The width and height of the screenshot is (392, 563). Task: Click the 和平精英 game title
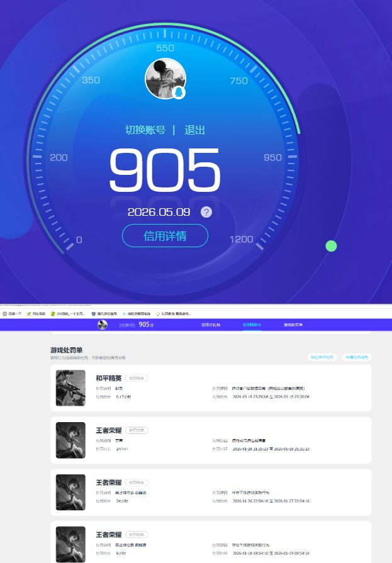[x=109, y=378]
